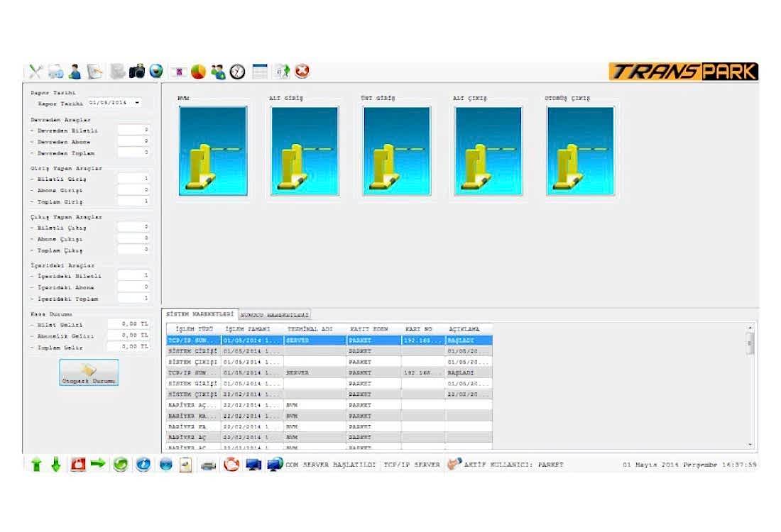Screen dimensions: 781x532
Task: Open the camera icon
Action: point(136,72)
